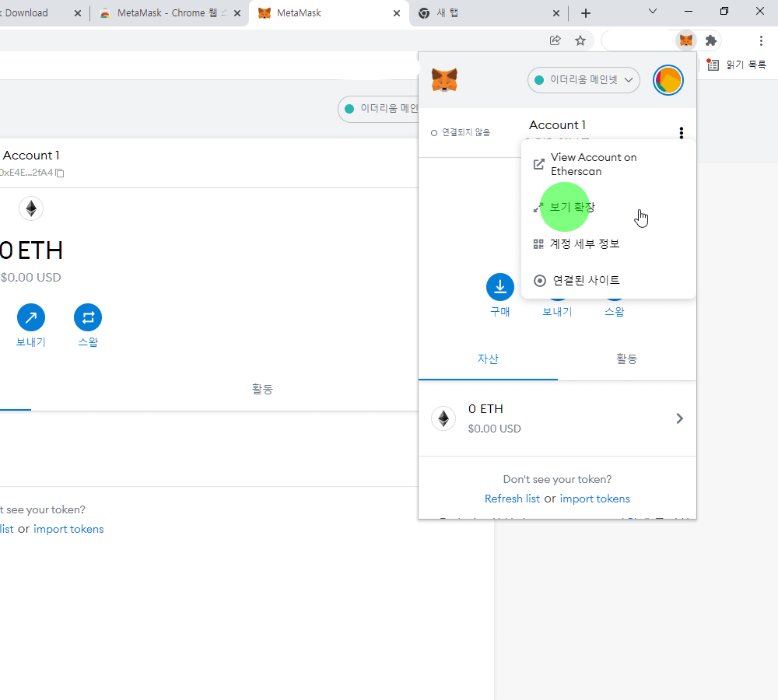Open the Chrome extensions puzzle icon
Screen dimensions: 778x700
click(x=710, y=40)
